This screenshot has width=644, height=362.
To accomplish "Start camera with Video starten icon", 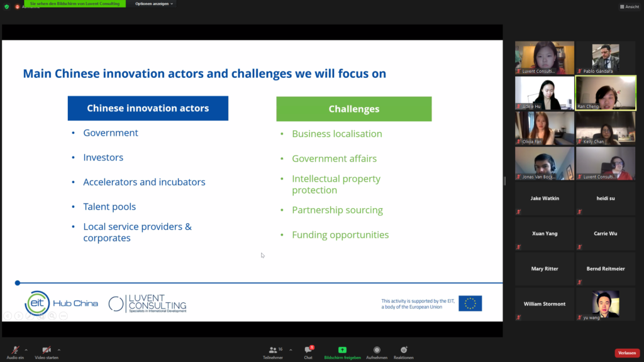I will point(46,349).
